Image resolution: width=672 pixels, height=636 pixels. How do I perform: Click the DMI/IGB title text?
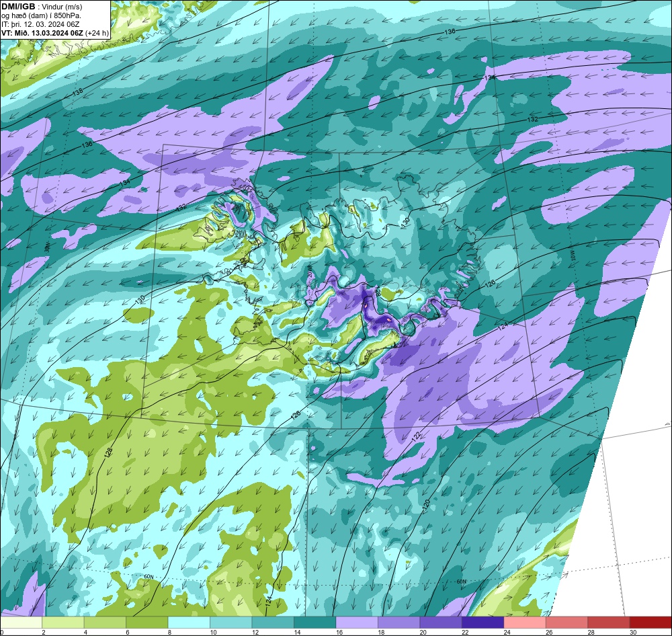18,6
